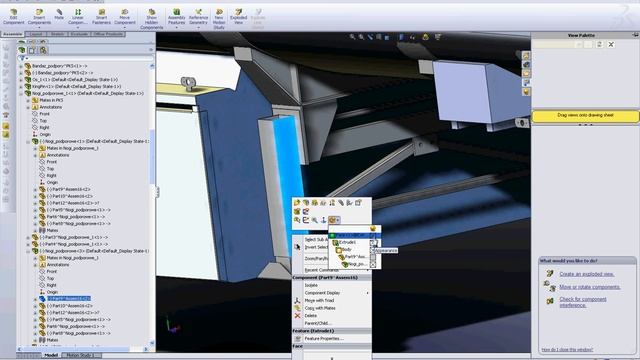
Task: Click Delete in the context menu
Action: point(310,316)
